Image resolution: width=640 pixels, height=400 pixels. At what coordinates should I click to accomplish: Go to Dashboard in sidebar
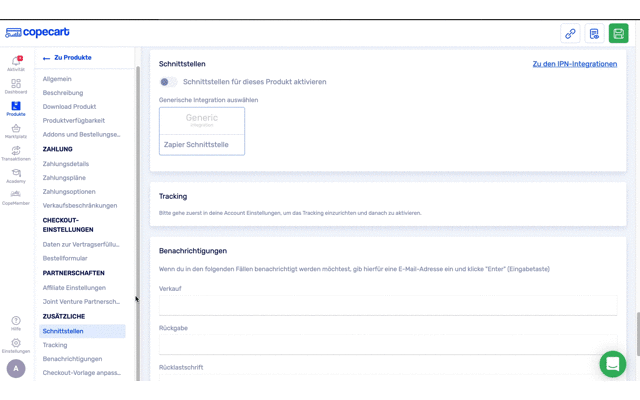[16, 86]
